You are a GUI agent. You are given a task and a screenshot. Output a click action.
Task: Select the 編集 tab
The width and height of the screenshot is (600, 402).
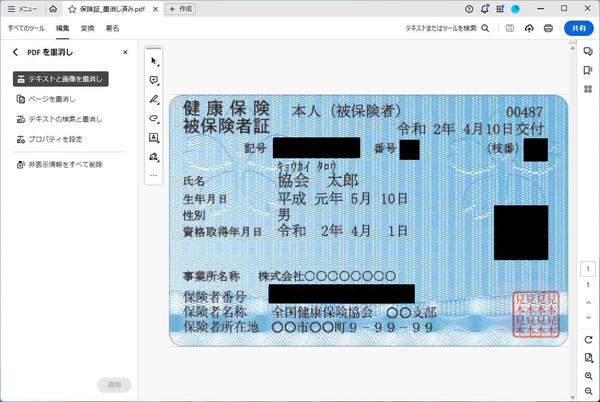(62, 28)
